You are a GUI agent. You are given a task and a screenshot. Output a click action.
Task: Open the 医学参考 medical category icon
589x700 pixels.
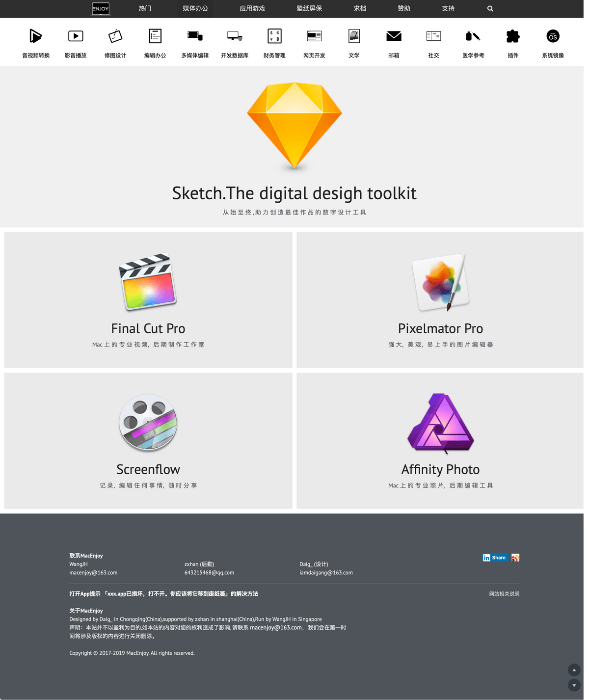pyautogui.click(x=473, y=36)
